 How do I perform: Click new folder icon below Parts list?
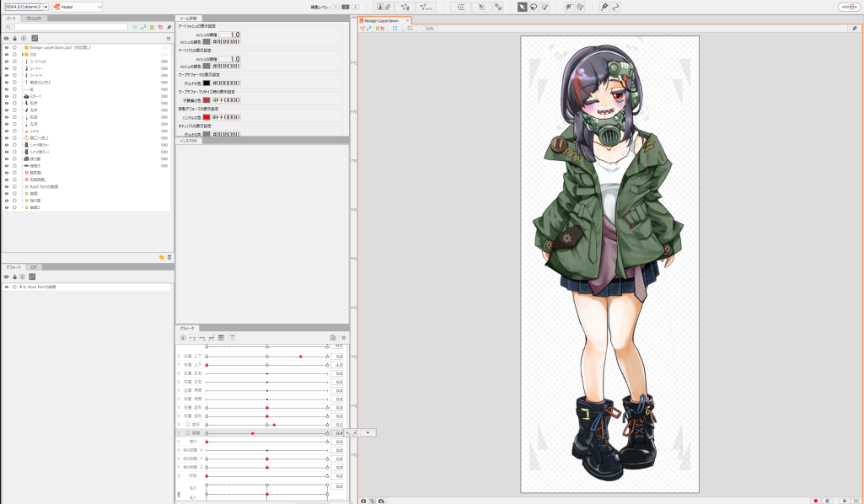[x=162, y=257]
